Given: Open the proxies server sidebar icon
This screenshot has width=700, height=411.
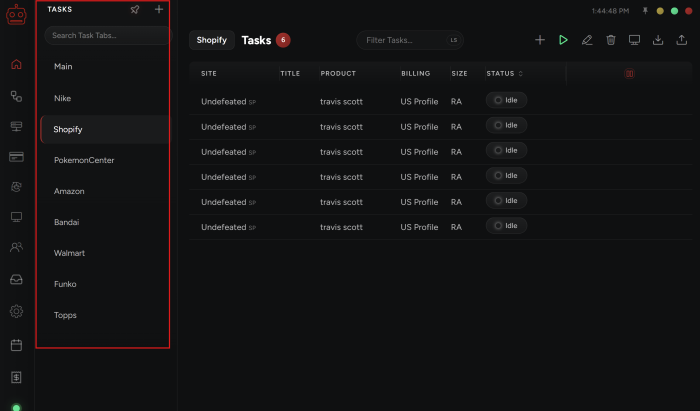Looking at the screenshot, I should 16,126.
